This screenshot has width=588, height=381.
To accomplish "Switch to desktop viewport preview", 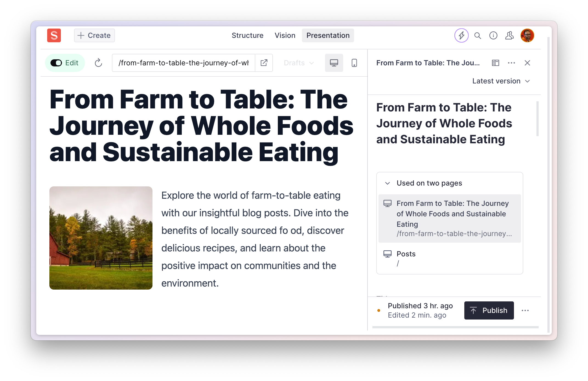I will [334, 63].
